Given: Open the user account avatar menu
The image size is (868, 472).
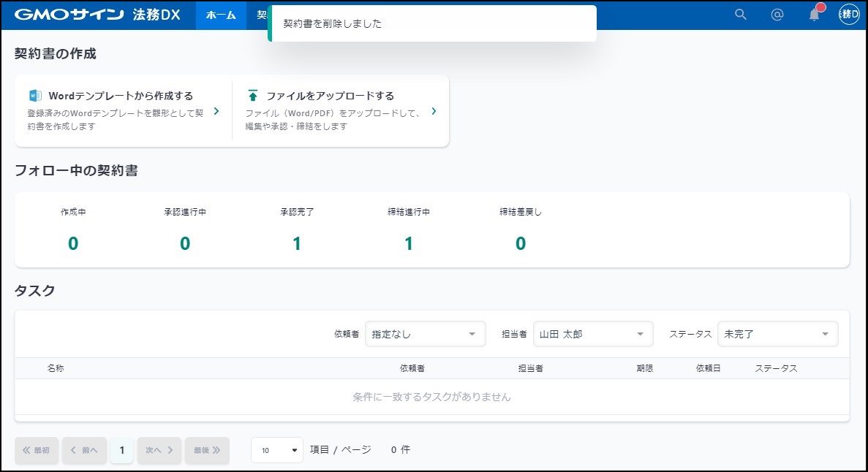Looking at the screenshot, I should [x=849, y=15].
